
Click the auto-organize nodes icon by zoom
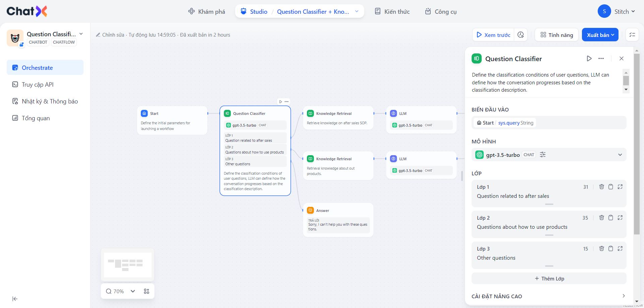147,291
